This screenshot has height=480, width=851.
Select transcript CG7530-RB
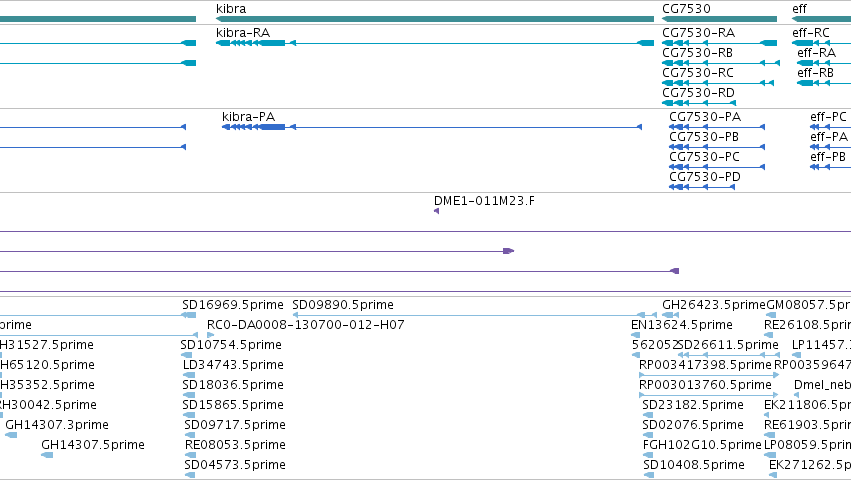pyautogui.click(x=721, y=63)
